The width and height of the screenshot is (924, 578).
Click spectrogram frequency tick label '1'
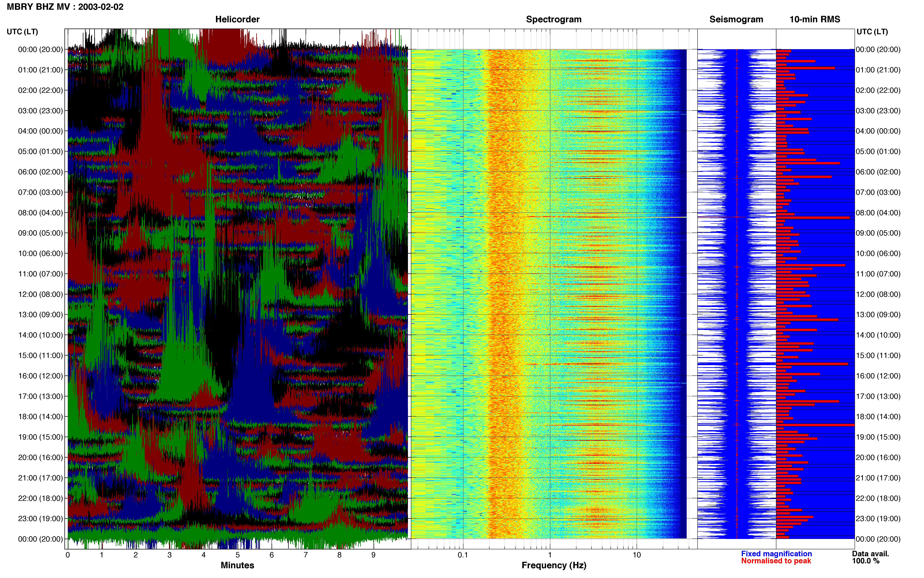(x=550, y=555)
